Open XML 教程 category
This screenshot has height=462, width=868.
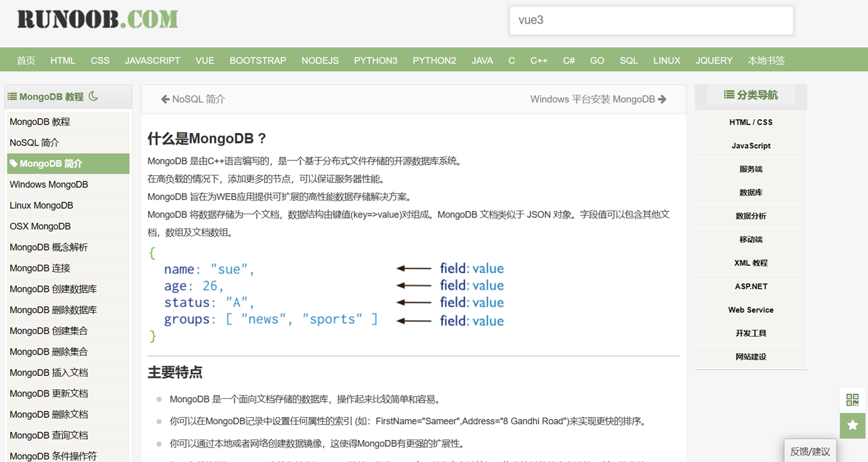tap(751, 263)
